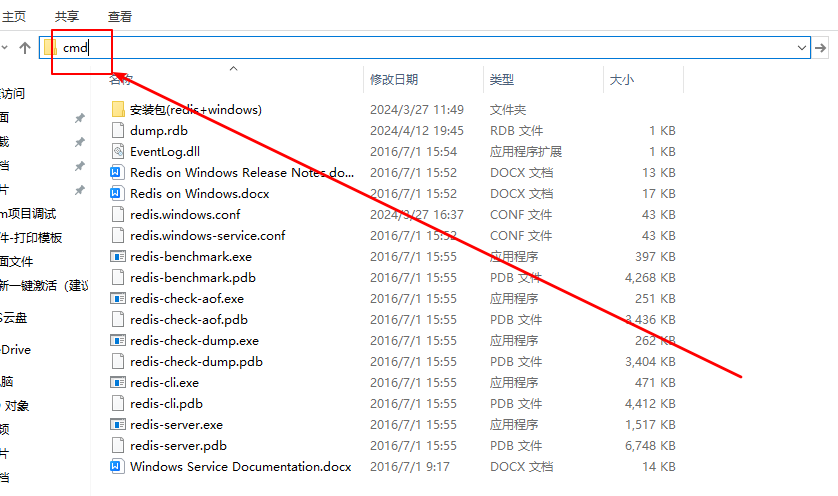Open the 主页 ribbon tab

(15, 16)
